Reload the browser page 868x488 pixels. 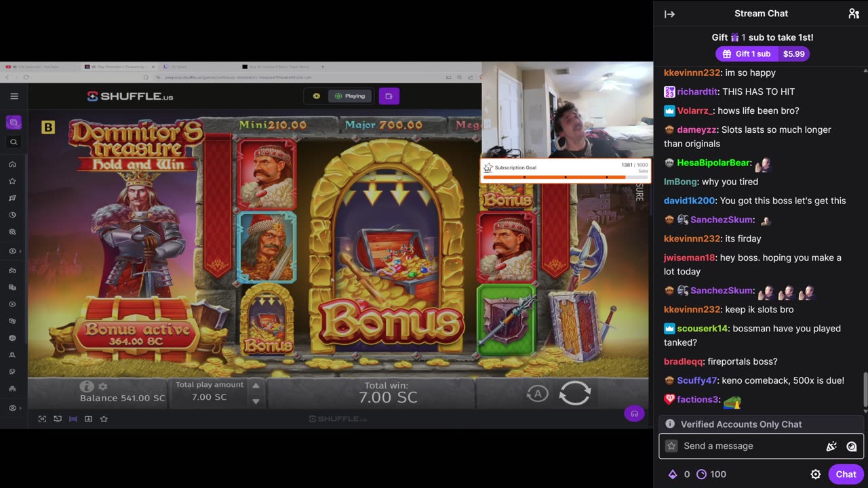pos(26,77)
